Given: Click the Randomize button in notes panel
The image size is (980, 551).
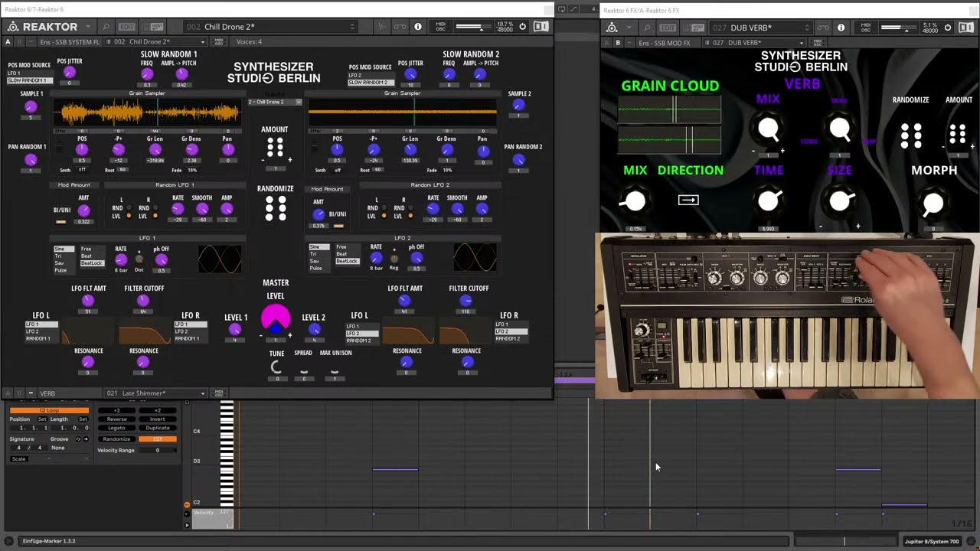Looking at the screenshot, I should tap(117, 439).
